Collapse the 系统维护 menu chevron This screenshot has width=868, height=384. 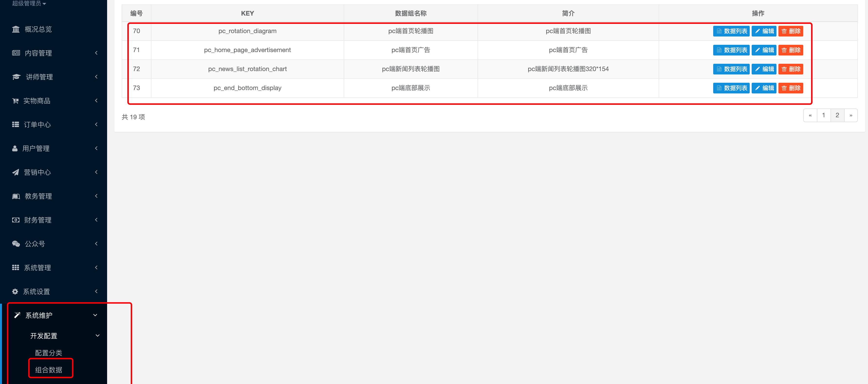point(95,315)
